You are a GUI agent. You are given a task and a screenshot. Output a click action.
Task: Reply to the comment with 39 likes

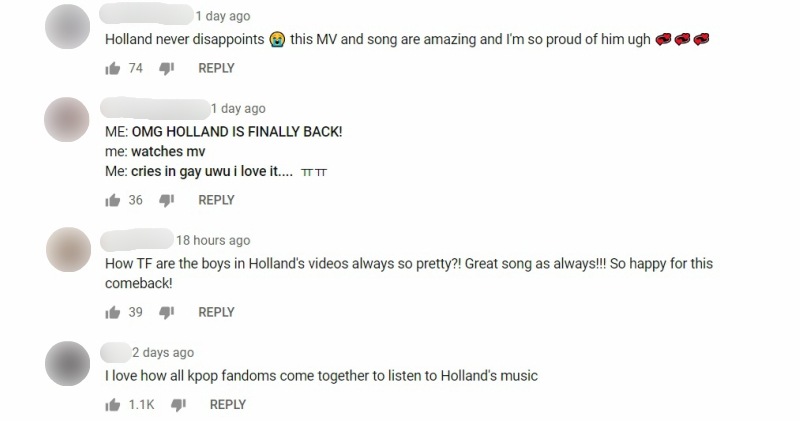pos(216,312)
